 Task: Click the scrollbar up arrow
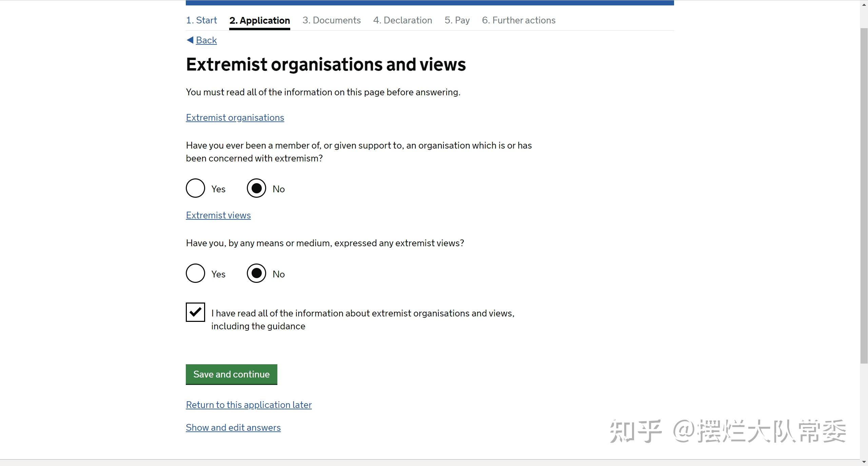[864, 4]
